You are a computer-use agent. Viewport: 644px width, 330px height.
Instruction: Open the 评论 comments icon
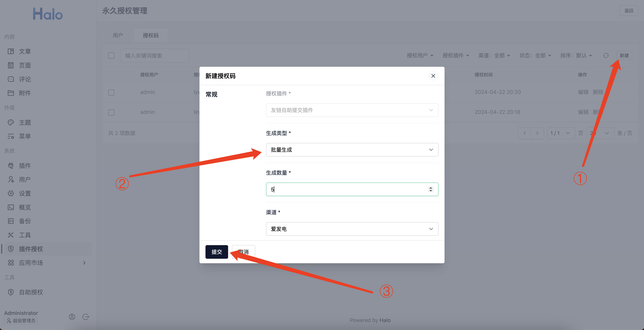pyautogui.click(x=11, y=79)
